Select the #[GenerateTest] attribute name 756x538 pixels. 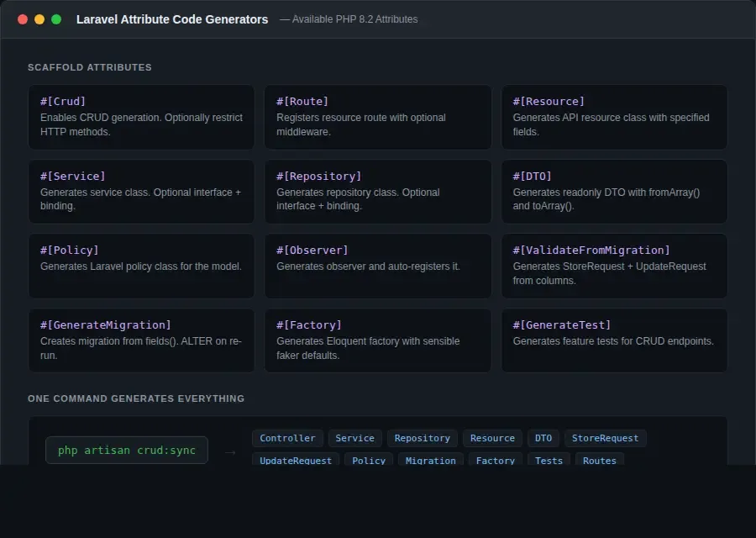(x=562, y=324)
